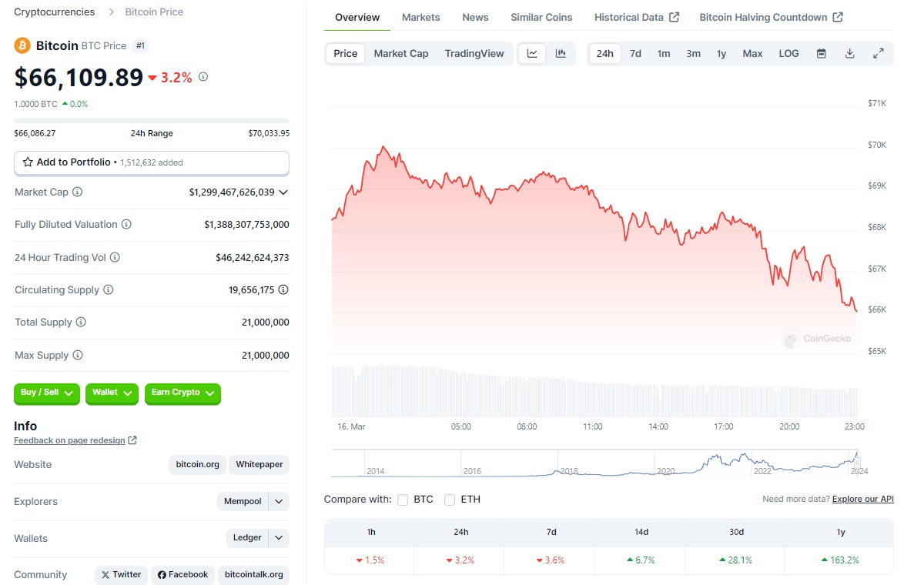Select the Market Cap chart tab
The width and height of the screenshot is (924, 585).
(x=401, y=54)
